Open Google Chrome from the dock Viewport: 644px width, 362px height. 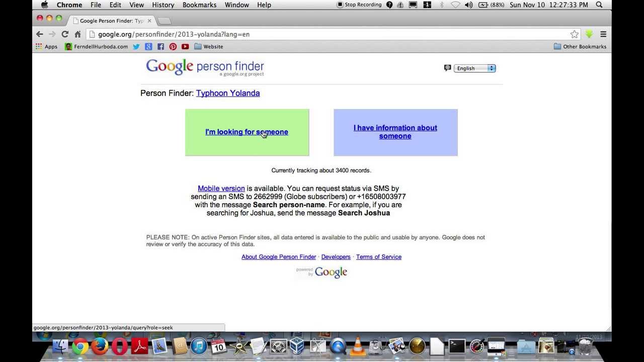coord(80,346)
